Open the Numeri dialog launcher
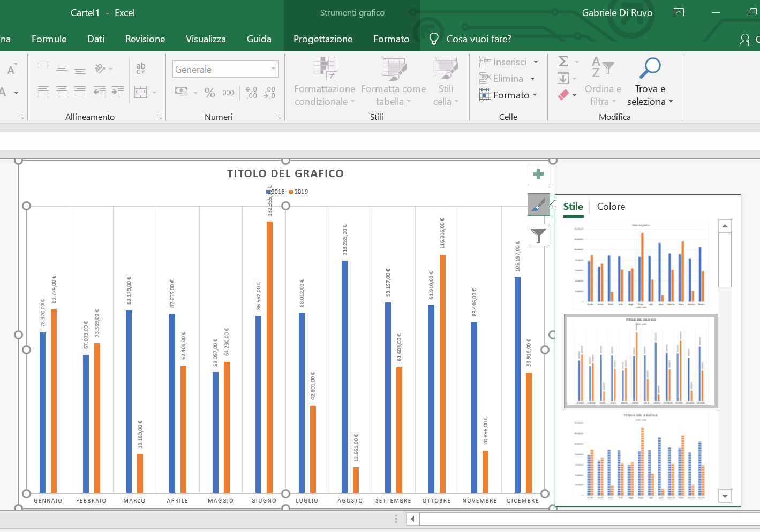The height and width of the screenshot is (532, 760). 279,117
